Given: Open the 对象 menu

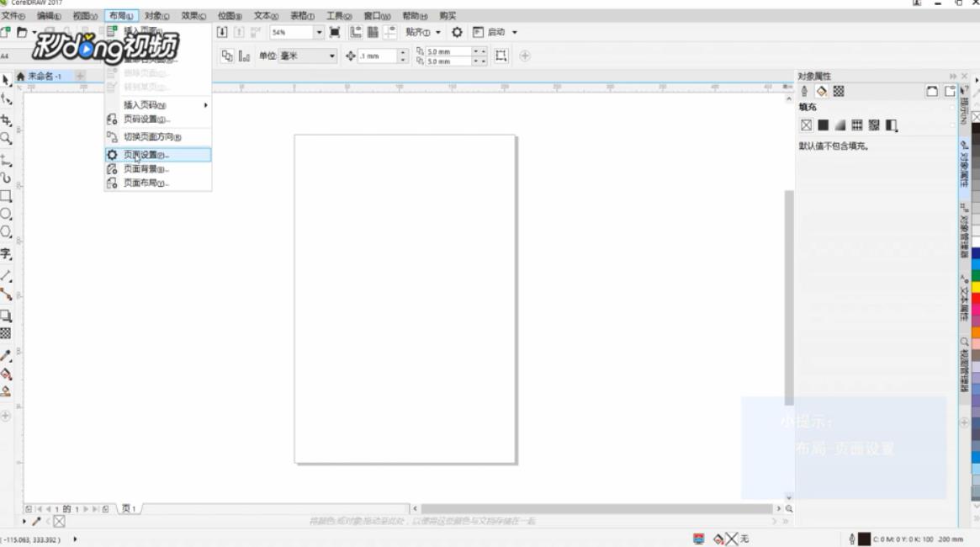Looking at the screenshot, I should coord(156,16).
